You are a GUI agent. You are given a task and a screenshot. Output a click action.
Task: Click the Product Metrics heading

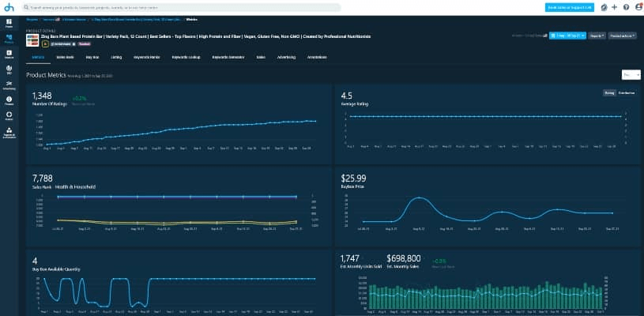point(46,75)
